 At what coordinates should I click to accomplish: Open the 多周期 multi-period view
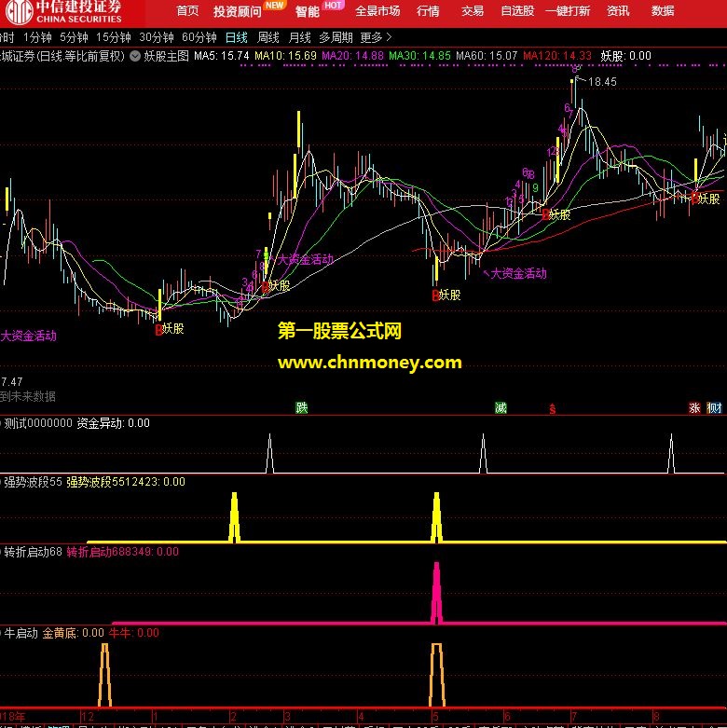[x=336, y=37]
